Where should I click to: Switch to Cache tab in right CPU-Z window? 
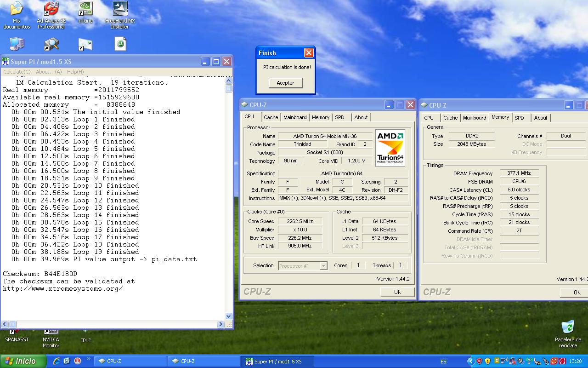tap(451, 118)
